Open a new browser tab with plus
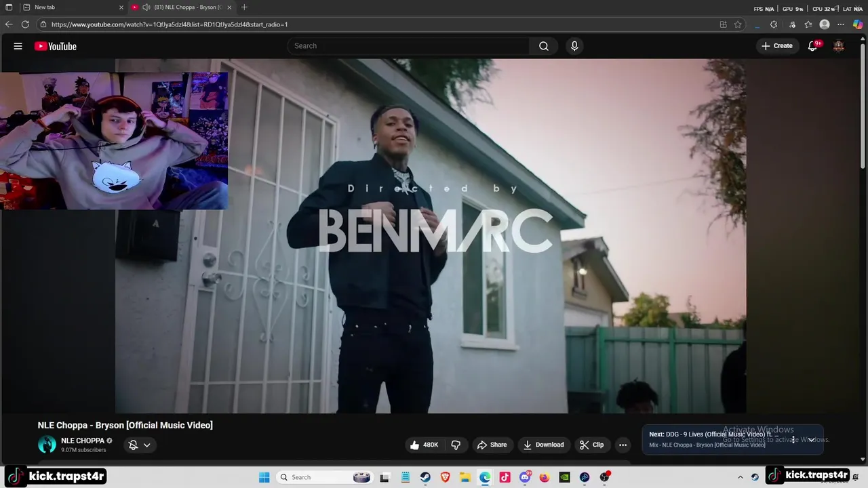This screenshot has width=868, height=488. pyautogui.click(x=244, y=7)
